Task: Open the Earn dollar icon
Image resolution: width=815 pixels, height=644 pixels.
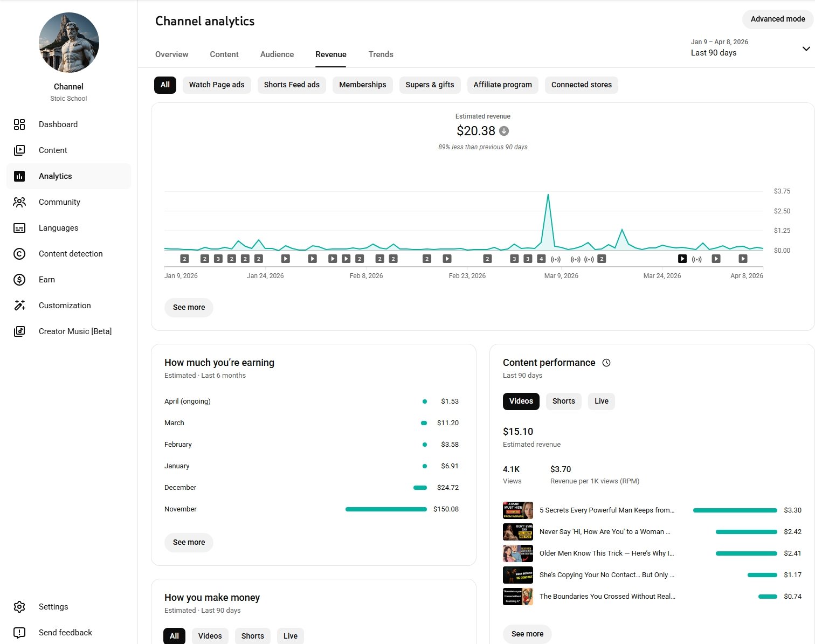Action: 19,280
